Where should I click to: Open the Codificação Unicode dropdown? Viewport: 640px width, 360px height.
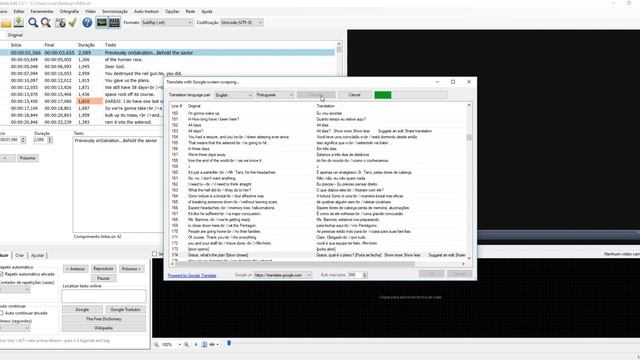coord(242,22)
